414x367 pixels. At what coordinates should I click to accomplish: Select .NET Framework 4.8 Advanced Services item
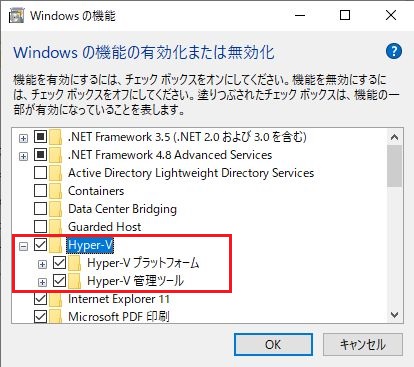pyautogui.click(x=170, y=155)
